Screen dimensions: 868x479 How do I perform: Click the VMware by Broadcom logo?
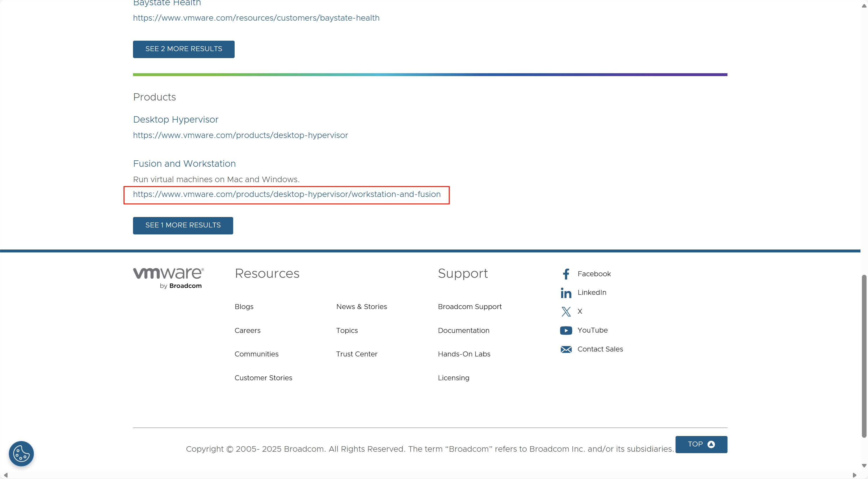pyautogui.click(x=168, y=278)
